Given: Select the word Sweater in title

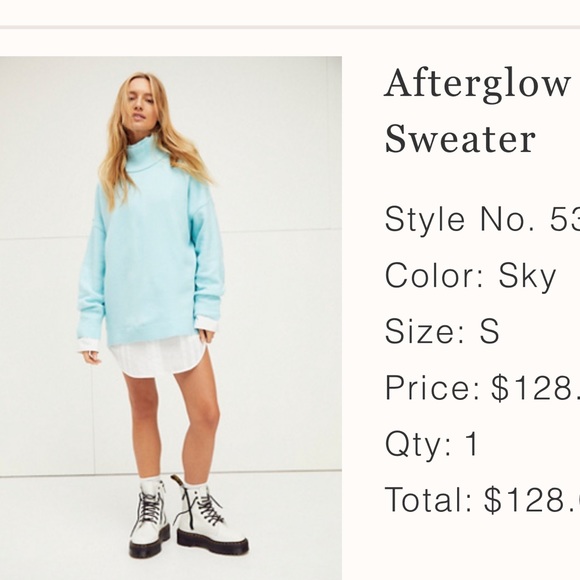Looking at the screenshot, I should tap(460, 138).
